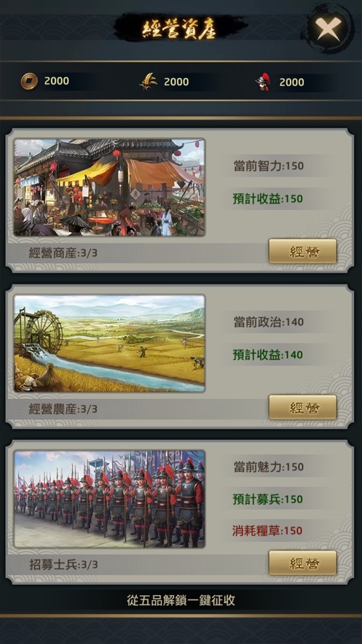Tap the 招募士兵:3/3 counter
The width and height of the screenshot is (362, 644).
tap(63, 565)
